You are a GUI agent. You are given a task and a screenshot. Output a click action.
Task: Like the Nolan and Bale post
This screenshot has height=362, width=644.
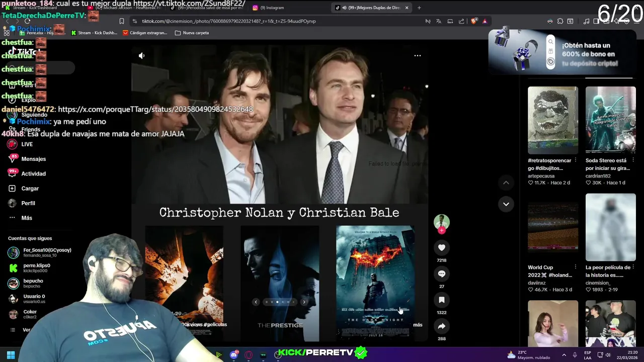tap(442, 248)
